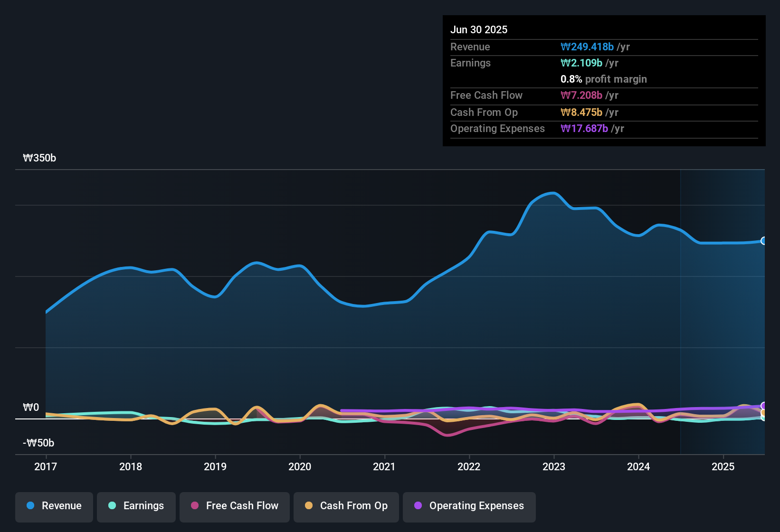Screen dimensions: 780x532
Task: Click the orange Cash From Op endpoint marker
Action: [764, 412]
